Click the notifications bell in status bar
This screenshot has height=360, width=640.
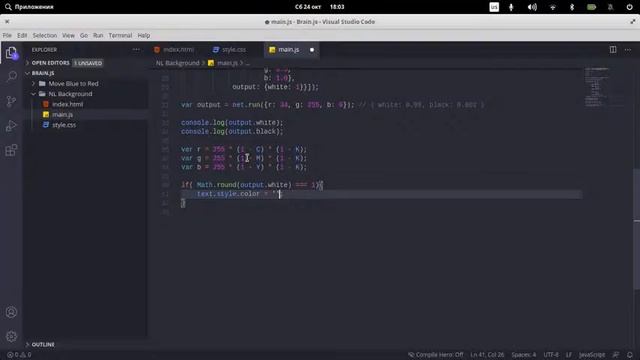point(630,355)
